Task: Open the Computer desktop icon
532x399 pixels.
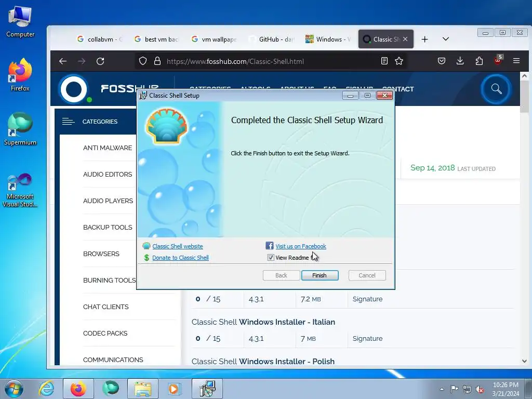Action: coord(20,22)
